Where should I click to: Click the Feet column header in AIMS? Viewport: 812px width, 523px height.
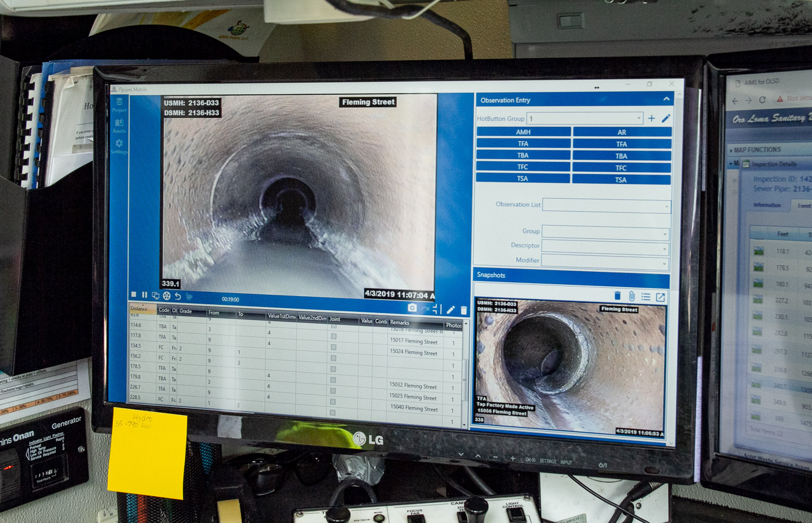pos(783,234)
